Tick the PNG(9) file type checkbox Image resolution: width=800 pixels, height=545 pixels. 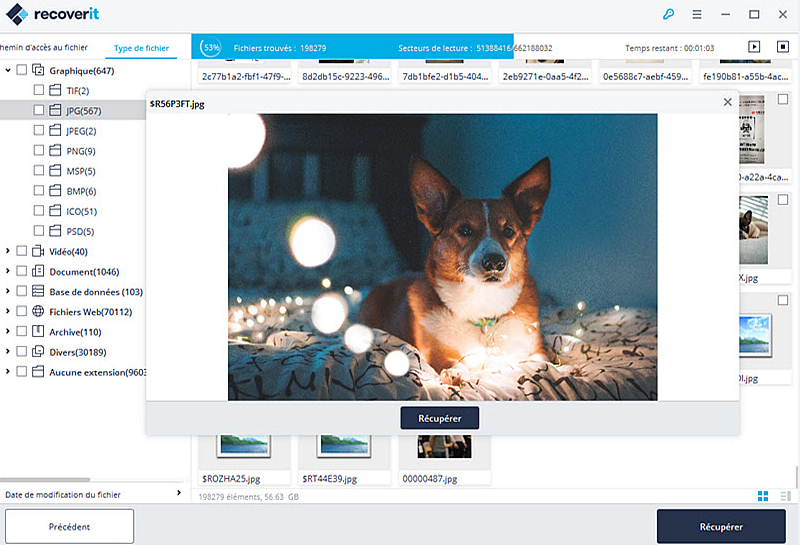[39, 150]
